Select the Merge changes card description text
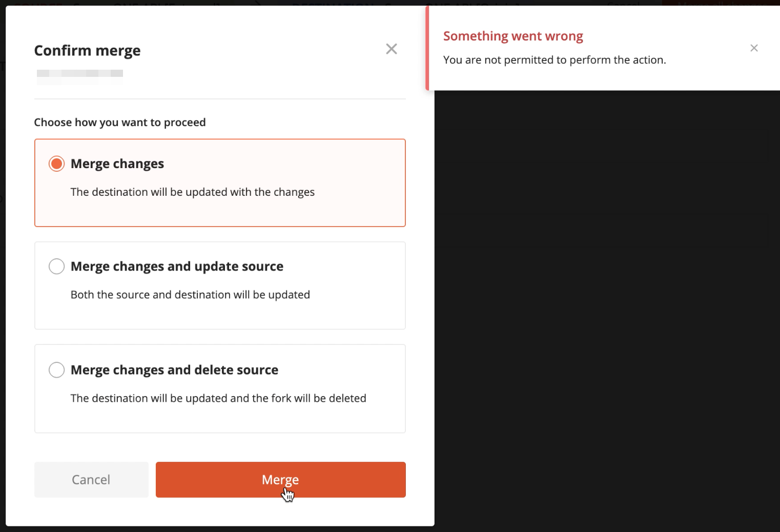Image resolution: width=780 pixels, height=532 pixels. [x=192, y=192]
